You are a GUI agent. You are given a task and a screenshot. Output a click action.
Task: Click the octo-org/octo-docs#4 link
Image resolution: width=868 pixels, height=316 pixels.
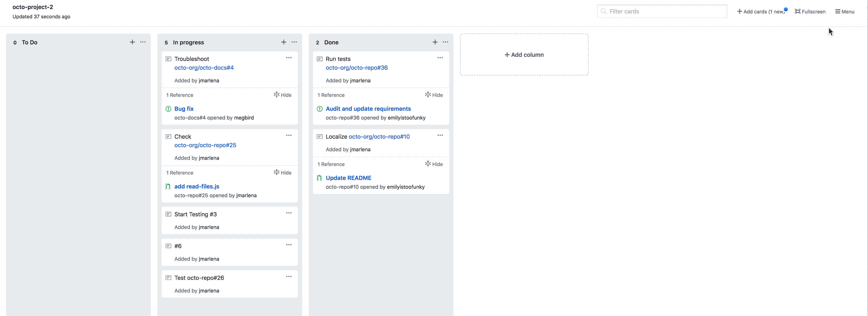coord(204,67)
